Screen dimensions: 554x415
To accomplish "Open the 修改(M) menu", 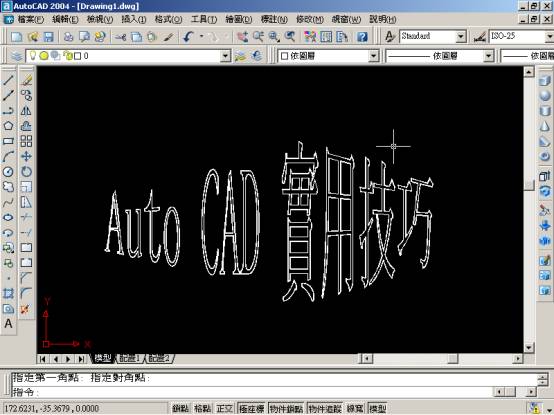I will coord(310,19).
